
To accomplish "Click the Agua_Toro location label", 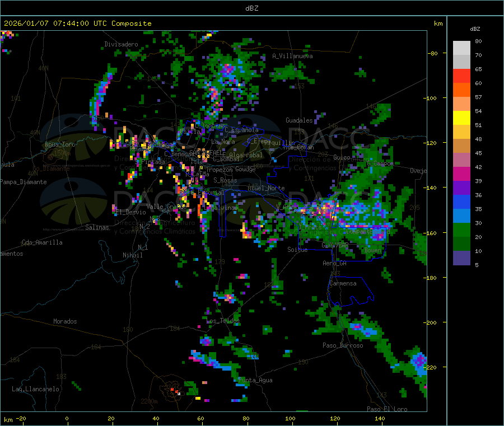I will point(60,144).
